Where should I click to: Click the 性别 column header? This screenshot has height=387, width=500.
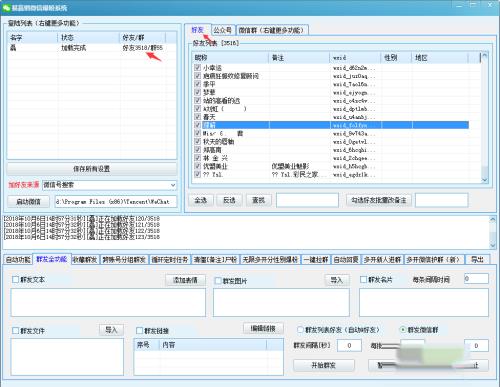(396, 58)
